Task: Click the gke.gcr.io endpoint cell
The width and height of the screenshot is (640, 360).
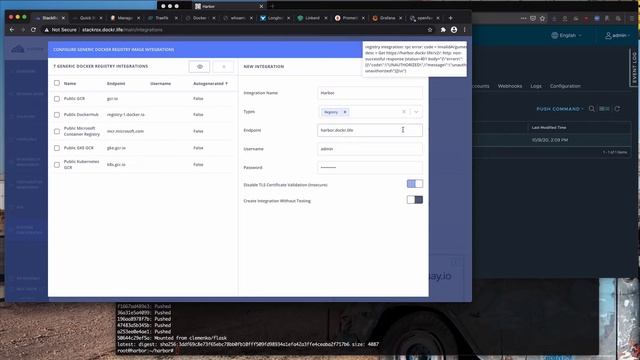Action: pos(116,148)
